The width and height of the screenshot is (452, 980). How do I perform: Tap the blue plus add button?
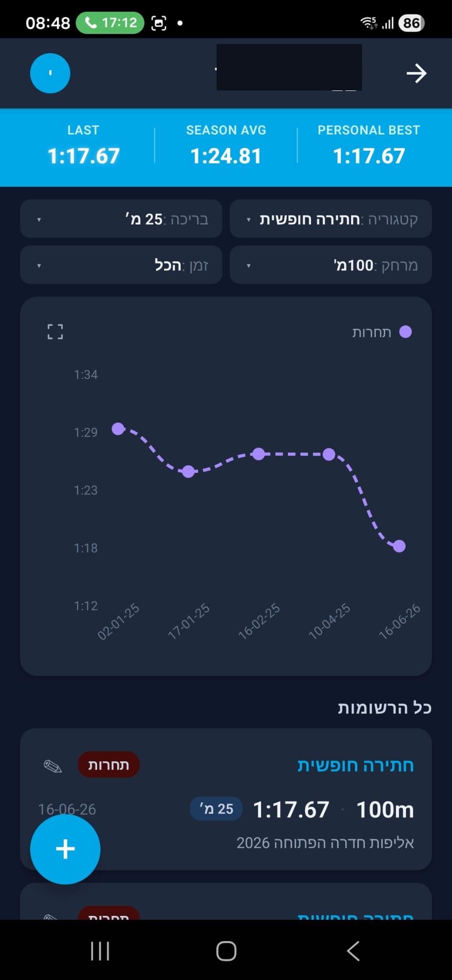pos(65,849)
